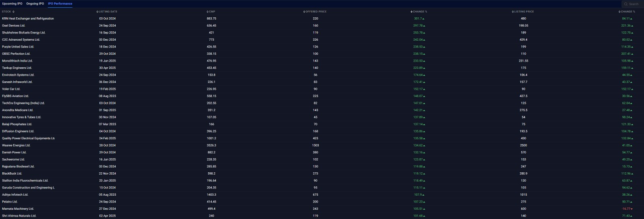Sort by Offered Price column header

pos(316,12)
